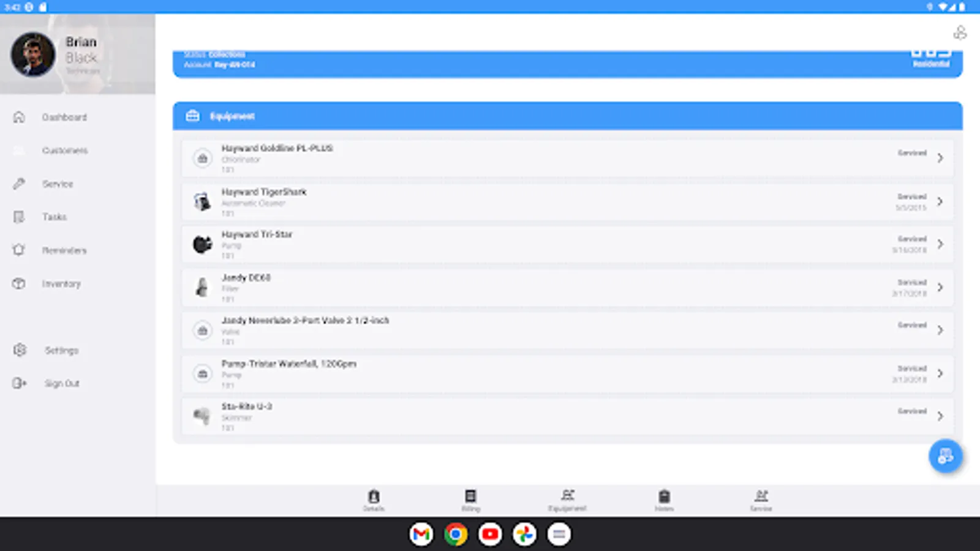The image size is (980, 551).
Task: Open the Hayward Tri-Star pump row
Action: 567,244
